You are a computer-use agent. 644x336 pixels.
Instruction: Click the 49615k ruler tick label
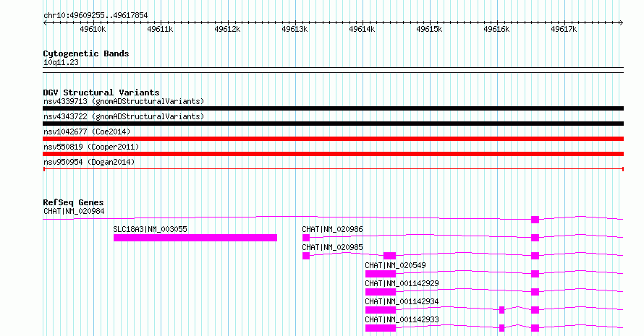coord(430,29)
